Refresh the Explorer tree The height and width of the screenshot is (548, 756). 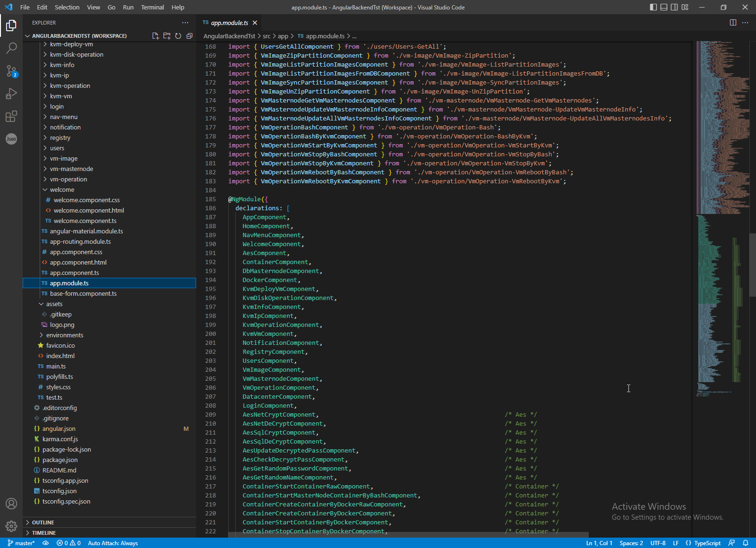click(x=178, y=35)
